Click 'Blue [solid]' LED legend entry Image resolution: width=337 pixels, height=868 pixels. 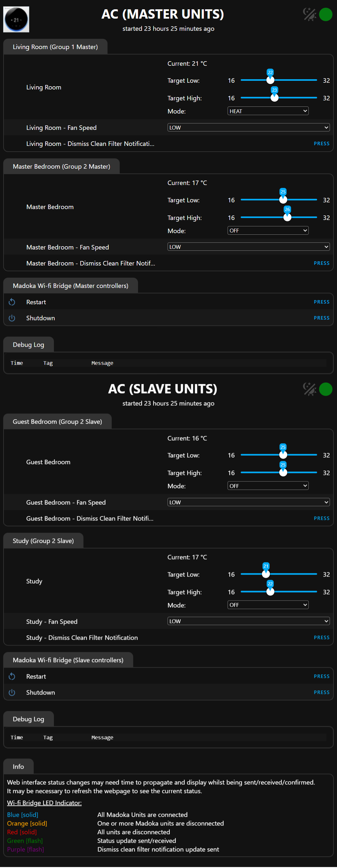point(22,814)
